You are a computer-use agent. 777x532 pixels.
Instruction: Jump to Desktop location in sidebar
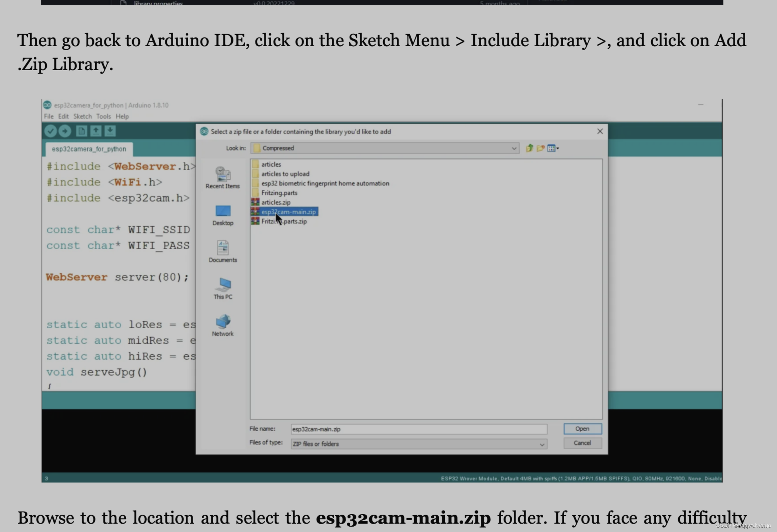point(222,215)
